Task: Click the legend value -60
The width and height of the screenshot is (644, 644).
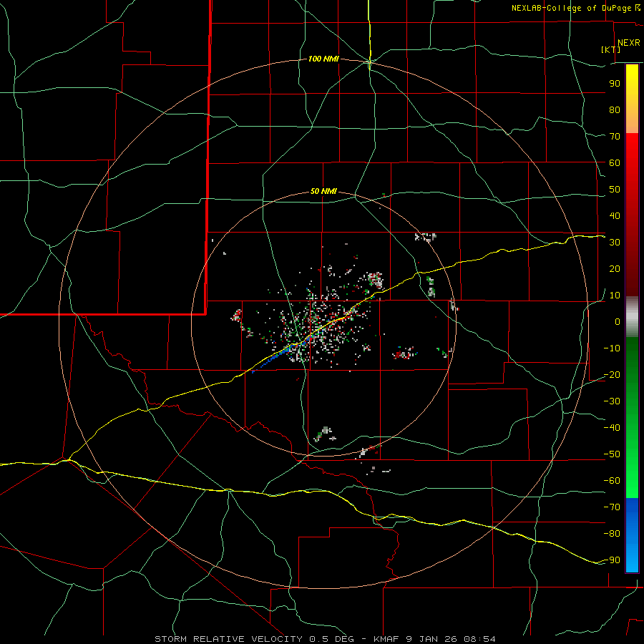Action: (612, 481)
